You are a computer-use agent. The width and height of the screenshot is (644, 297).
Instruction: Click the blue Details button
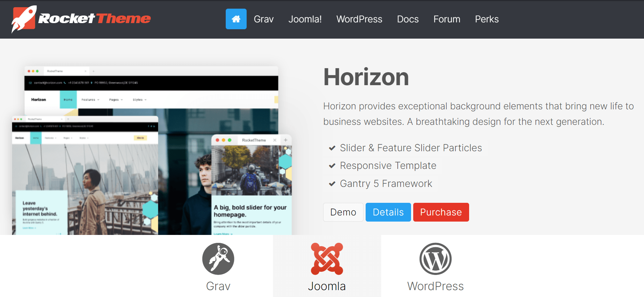pos(388,212)
